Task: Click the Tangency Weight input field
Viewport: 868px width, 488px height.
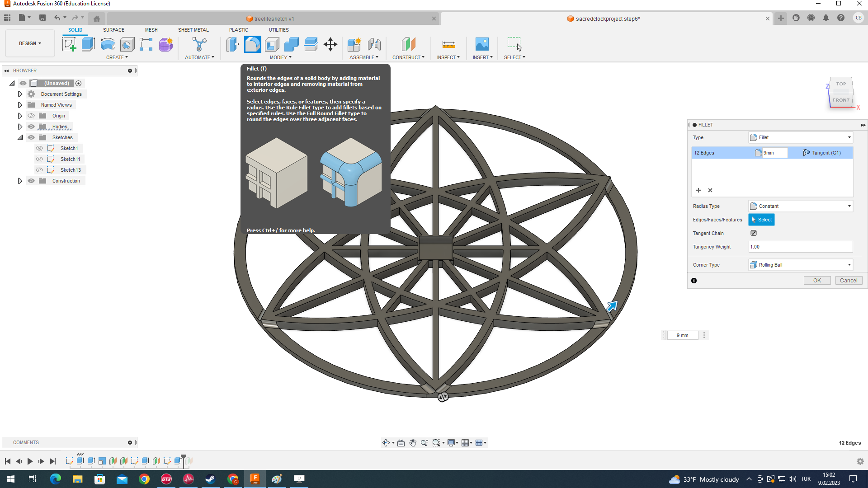Action: click(800, 247)
